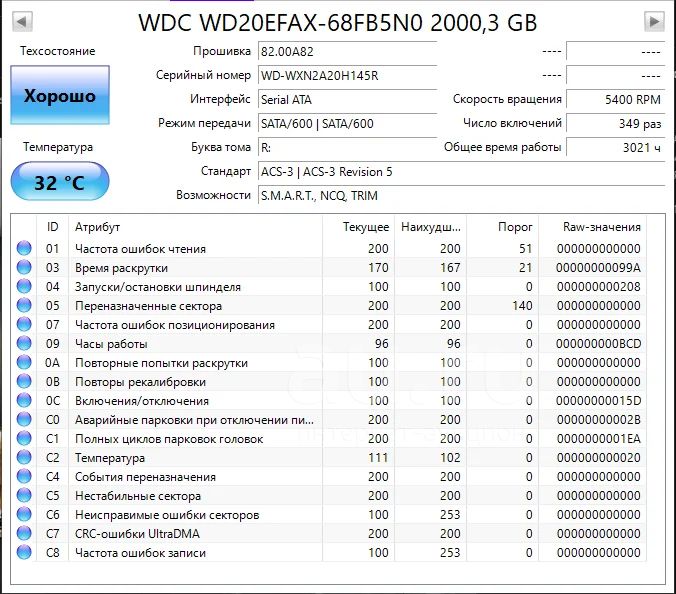Click status orb for attribute C6
Viewport: 676px width, 594px height.
[x=24, y=514]
